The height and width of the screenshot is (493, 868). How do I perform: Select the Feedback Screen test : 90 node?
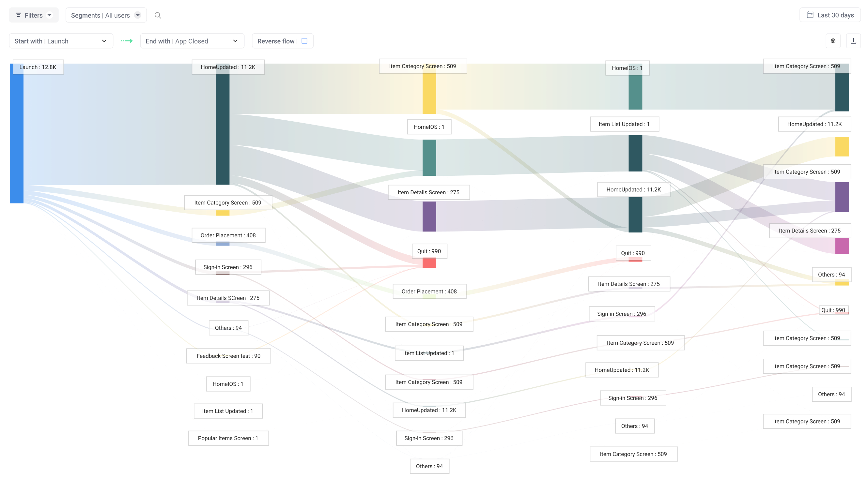pyautogui.click(x=228, y=356)
